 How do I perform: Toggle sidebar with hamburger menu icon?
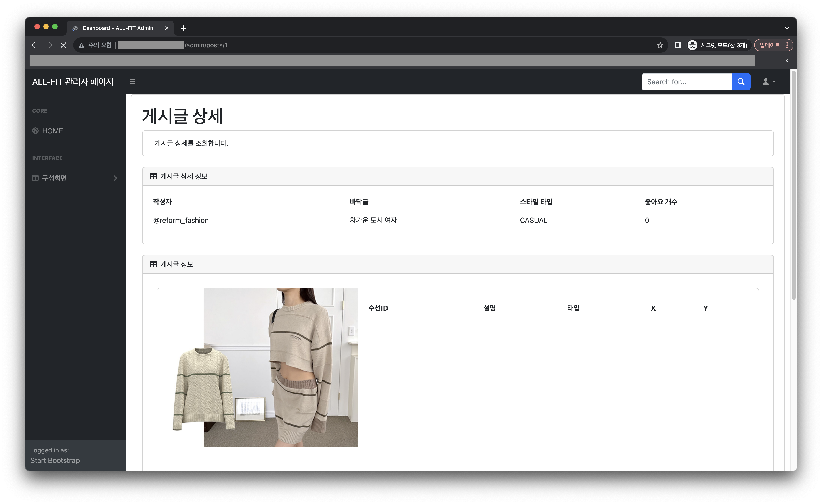pos(132,82)
